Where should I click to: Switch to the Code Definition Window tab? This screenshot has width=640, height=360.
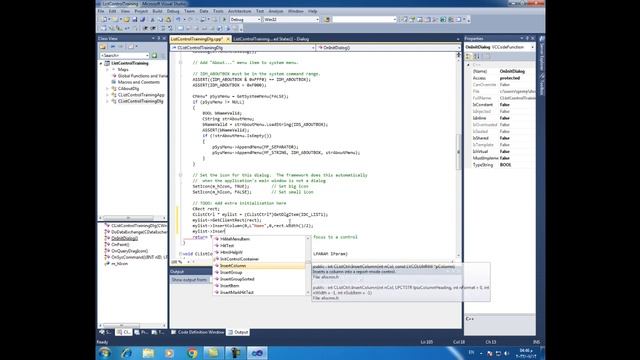click(x=198, y=333)
